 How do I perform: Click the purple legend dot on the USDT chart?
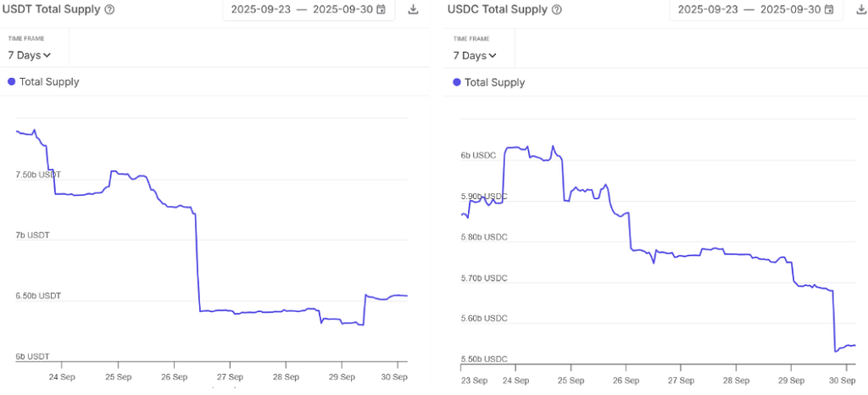pyautogui.click(x=12, y=81)
